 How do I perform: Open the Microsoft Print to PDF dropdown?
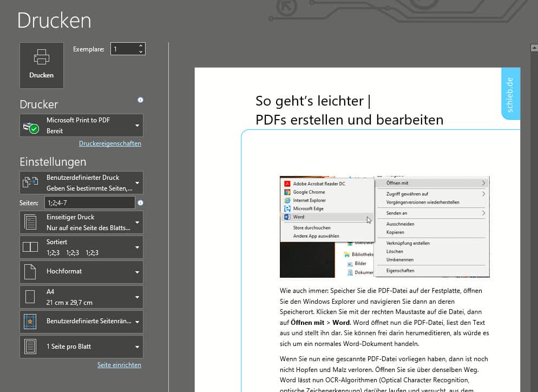81,126
